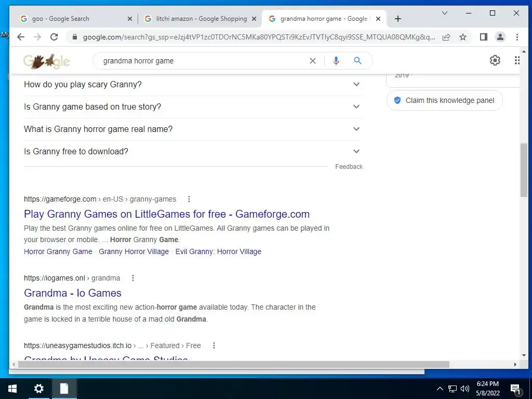Screen dimensions: 532x399
Task: Focus the address bar URL
Action: click(x=259, y=37)
